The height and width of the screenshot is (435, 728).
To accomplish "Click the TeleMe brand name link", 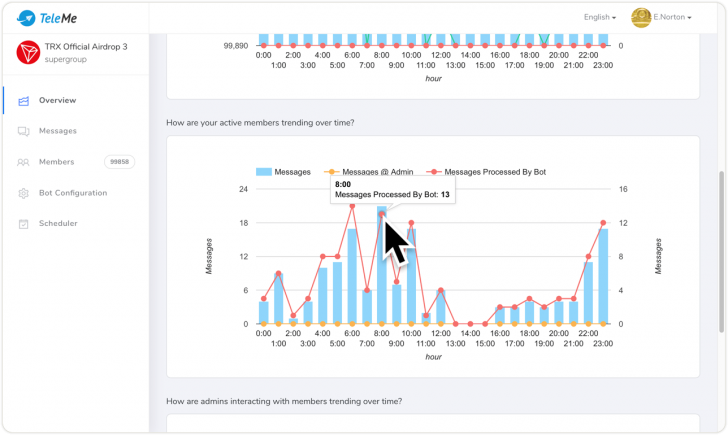I will [58, 17].
